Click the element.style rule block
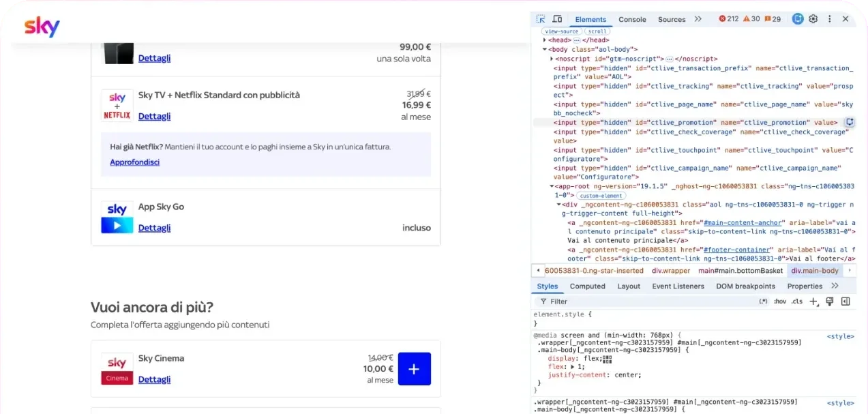 point(694,319)
